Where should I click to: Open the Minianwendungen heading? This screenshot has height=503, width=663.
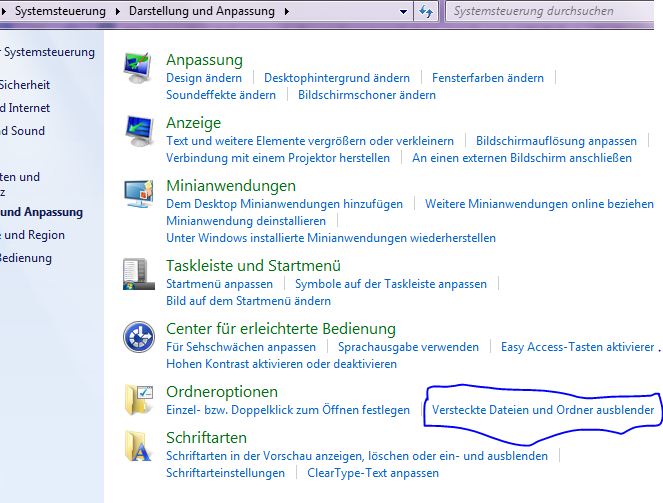(231, 186)
